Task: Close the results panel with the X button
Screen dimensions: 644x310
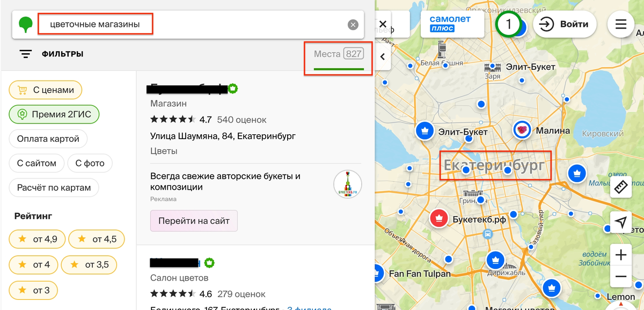Action: click(383, 24)
